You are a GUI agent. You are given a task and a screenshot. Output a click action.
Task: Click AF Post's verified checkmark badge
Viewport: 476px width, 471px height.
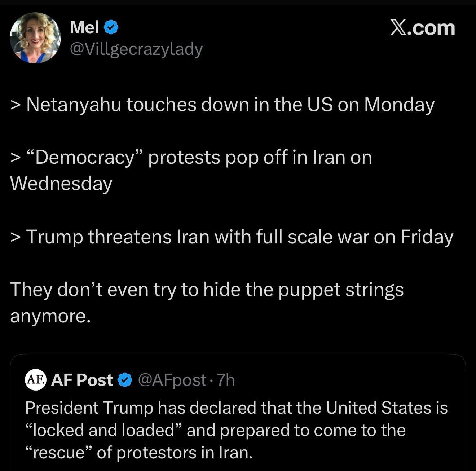(x=125, y=380)
